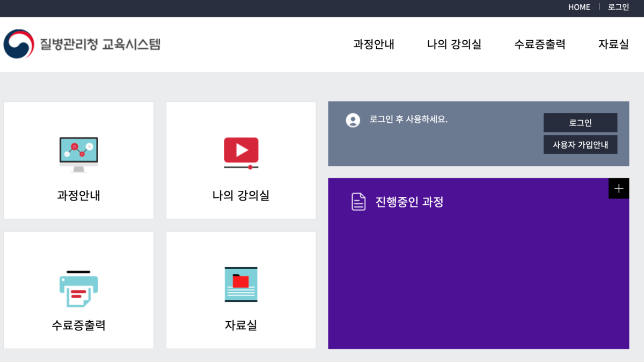Click the 자료실 red folder icon
This screenshot has height=362, width=644.
pyautogui.click(x=241, y=284)
